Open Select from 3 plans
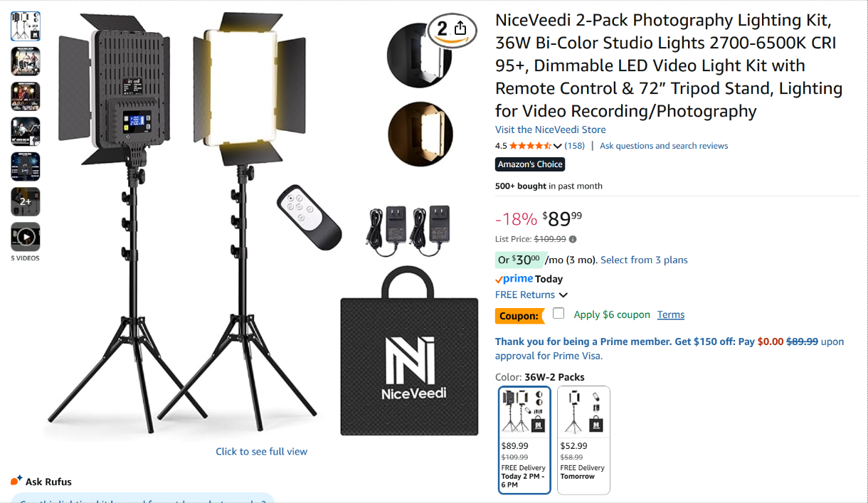The image size is (868, 503). [644, 260]
